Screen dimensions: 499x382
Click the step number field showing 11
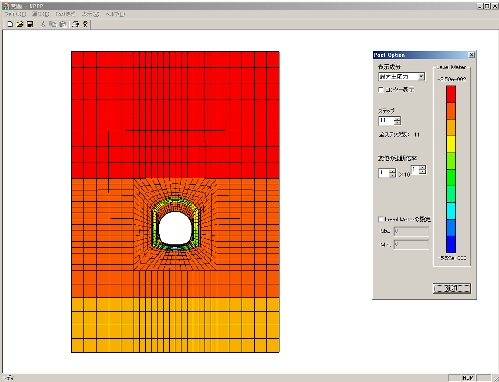(x=386, y=120)
